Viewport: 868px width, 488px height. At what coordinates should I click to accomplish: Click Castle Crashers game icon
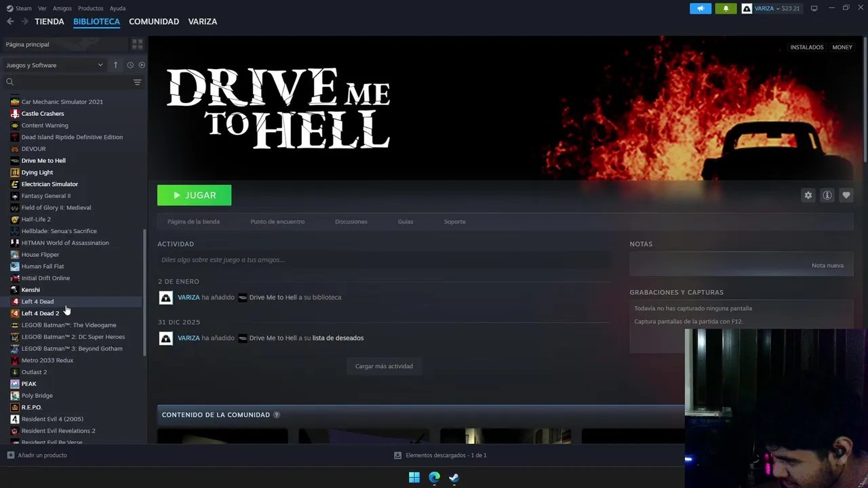pyautogui.click(x=15, y=114)
